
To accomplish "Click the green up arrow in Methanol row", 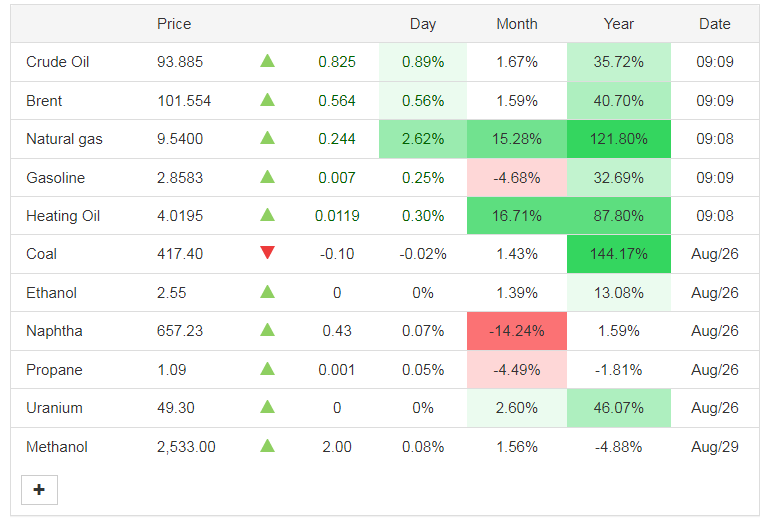I will coord(267,446).
